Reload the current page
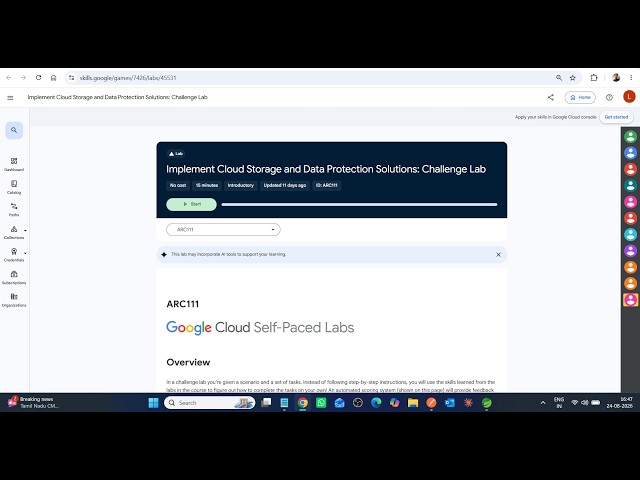The image size is (640, 480). coord(38,78)
